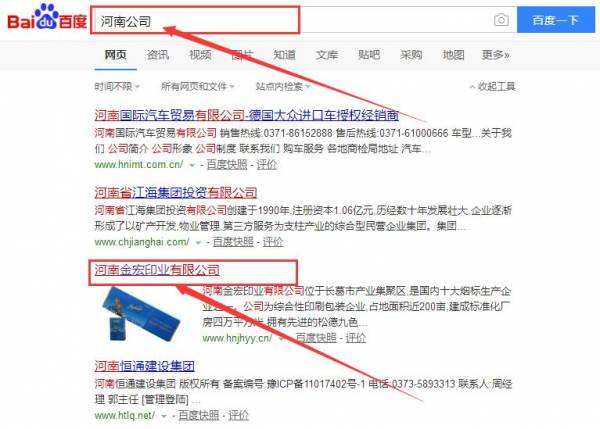600x429 pixels.
Task: Open 河南金宏印业有限公司 result link
Action: pyautogui.click(x=157, y=270)
